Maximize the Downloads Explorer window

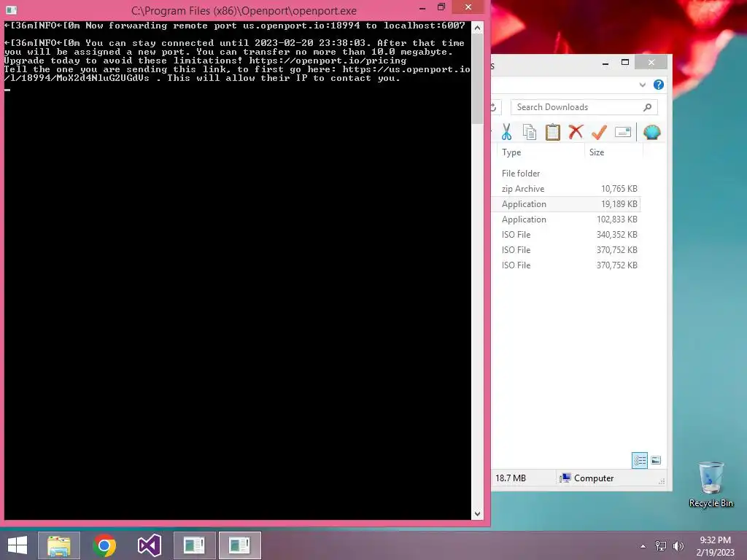click(x=625, y=63)
